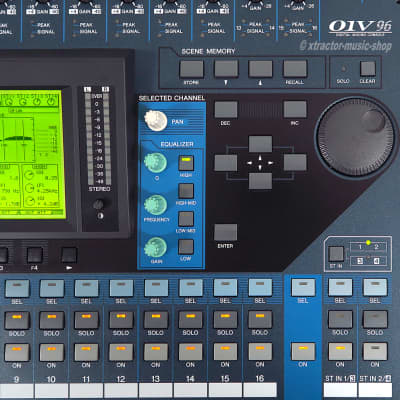Toggle channel 10 ON button
Screen dimensions: 400x400
tap(52, 352)
